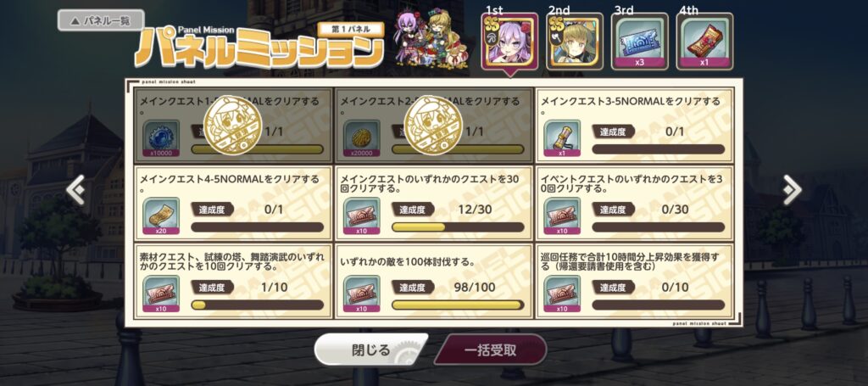Tap the x20 gold ticket reward for quest 4-5

point(161,216)
